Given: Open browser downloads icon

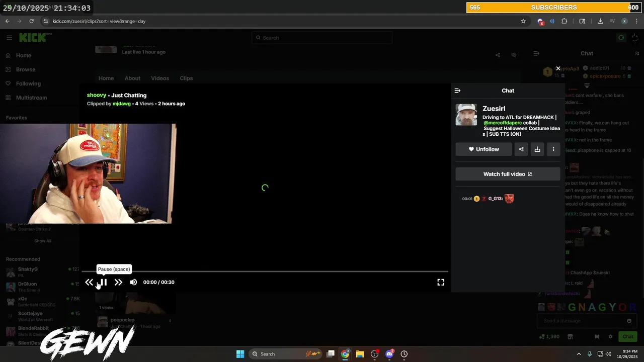Looking at the screenshot, I should click(x=600, y=21).
